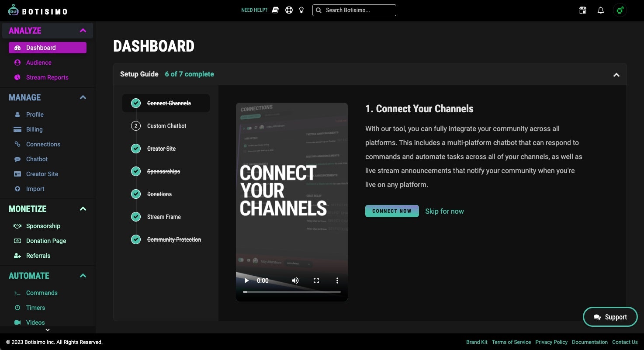The height and width of the screenshot is (350, 644).
Task: Focus the Search Botisimo field
Action: click(x=354, y=10)
